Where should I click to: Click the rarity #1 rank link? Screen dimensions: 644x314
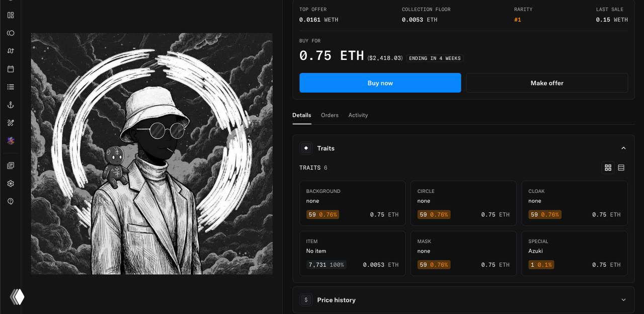tap(517, 20)
